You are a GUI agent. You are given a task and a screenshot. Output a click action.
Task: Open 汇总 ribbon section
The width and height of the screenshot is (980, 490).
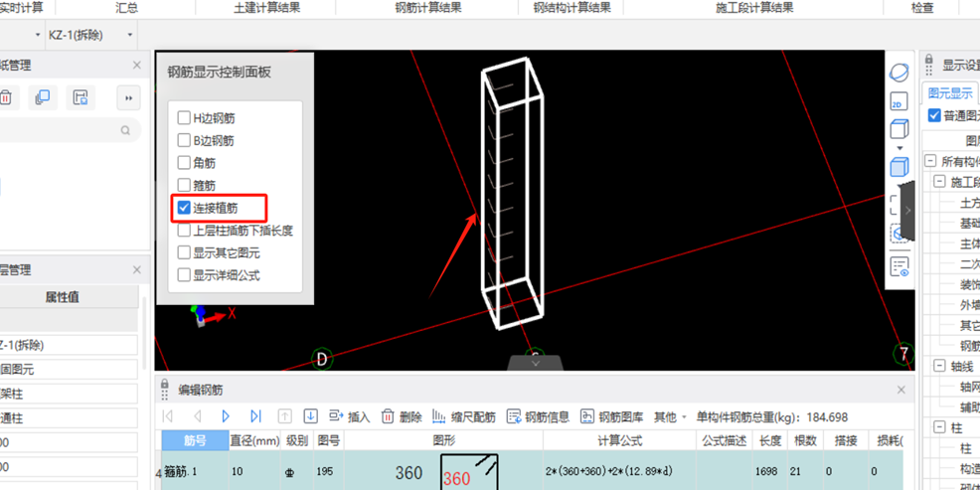[x=127, y=8]
